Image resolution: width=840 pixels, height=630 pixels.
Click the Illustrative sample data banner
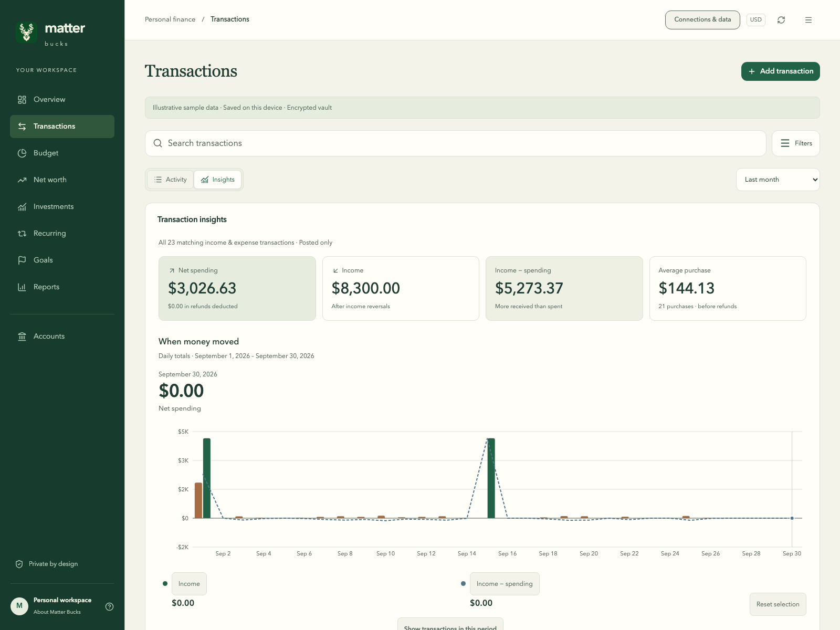(482, 108)
